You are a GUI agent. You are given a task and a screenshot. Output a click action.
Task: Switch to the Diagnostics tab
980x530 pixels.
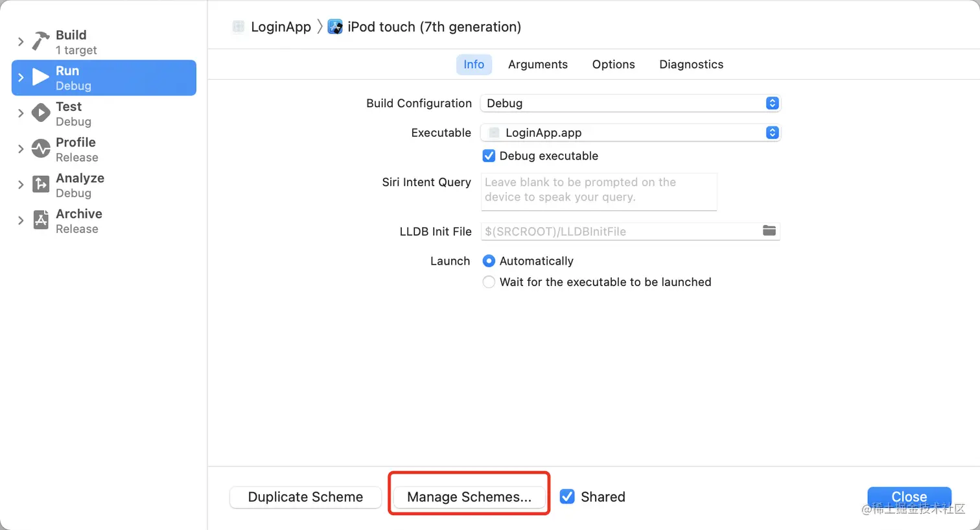tap(692, 64)
